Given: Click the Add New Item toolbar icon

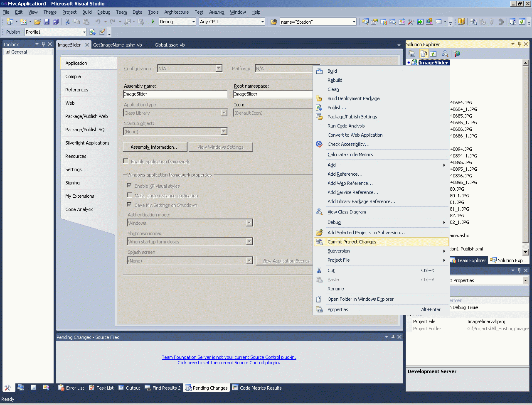Looking at the screenshot, I should (24, 22).
